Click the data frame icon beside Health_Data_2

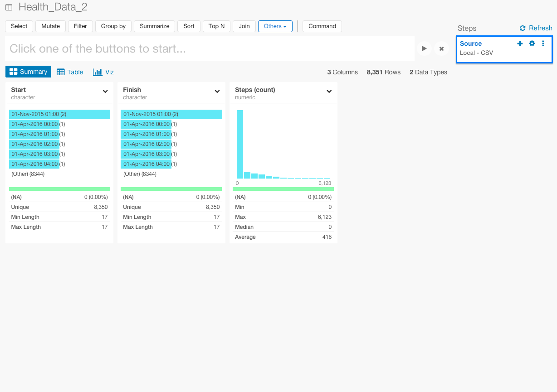click(x=9, y=8)
